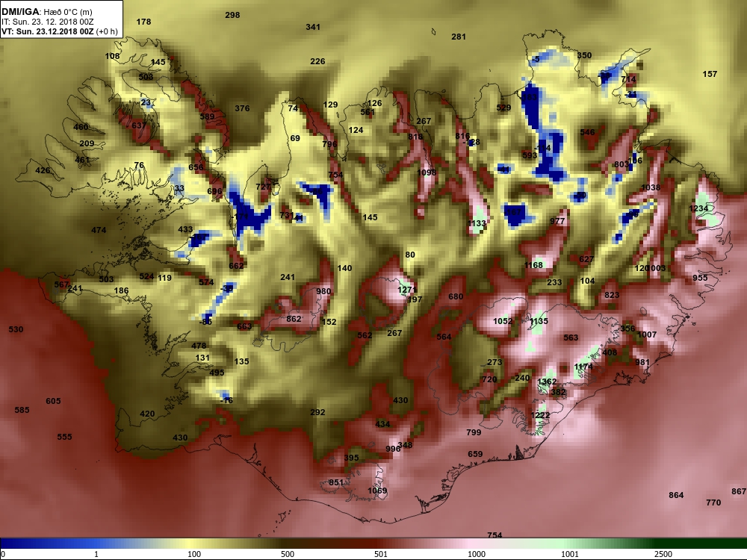Click the map value '1271'
This screenshot has width=747, height=560.
tap(407, 290)
